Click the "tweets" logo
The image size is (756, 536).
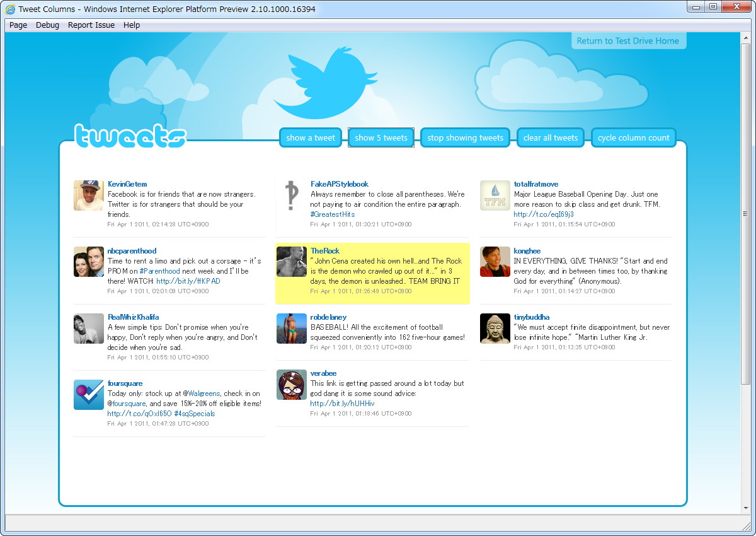tap(130, 136)
